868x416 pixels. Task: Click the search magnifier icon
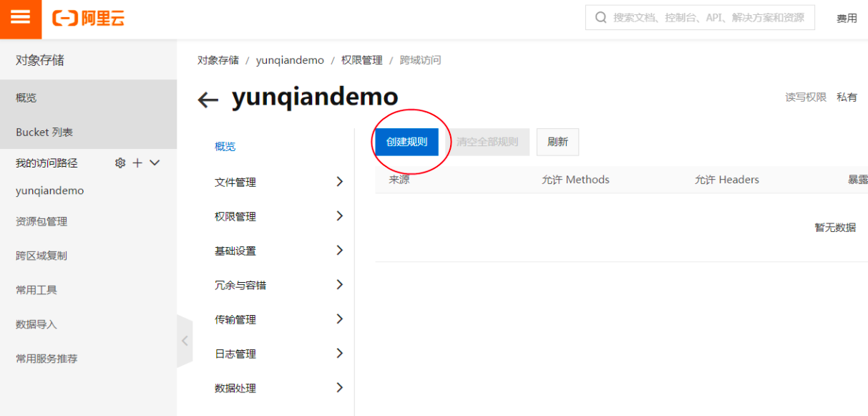600,17
